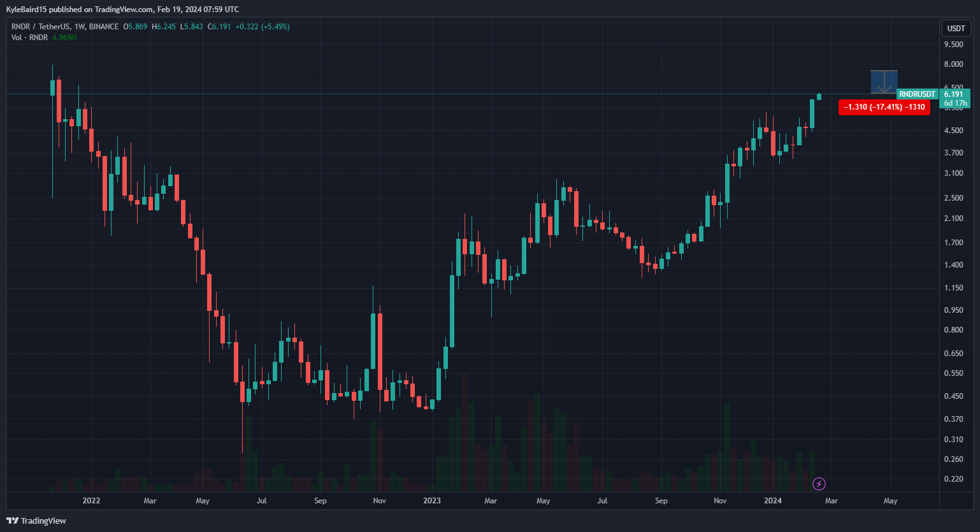Screen dimensions: 980x532
Task: Click the open value O5.869
Action: [x=136, y=27]
